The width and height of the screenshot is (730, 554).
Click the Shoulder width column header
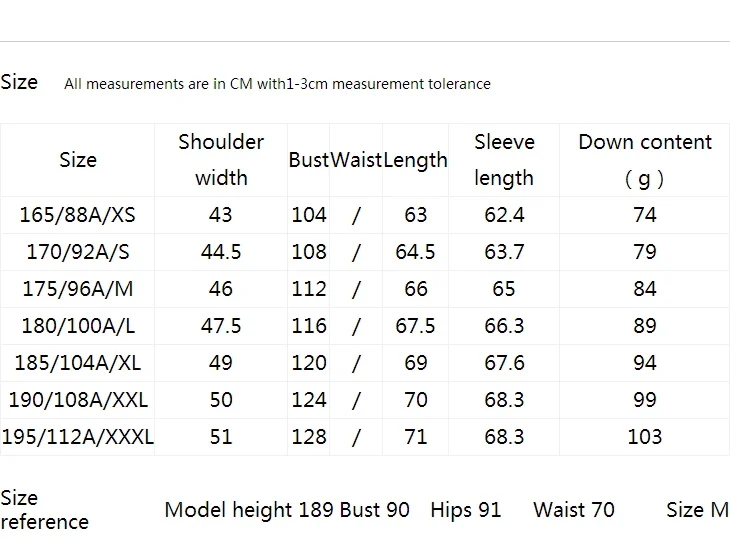pyautogui.click(x=221, y=160)
